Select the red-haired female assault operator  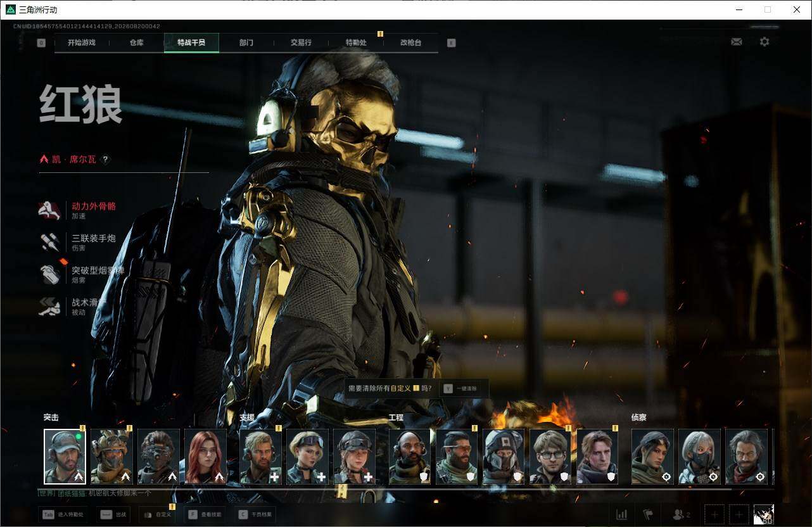pos(205,457)
